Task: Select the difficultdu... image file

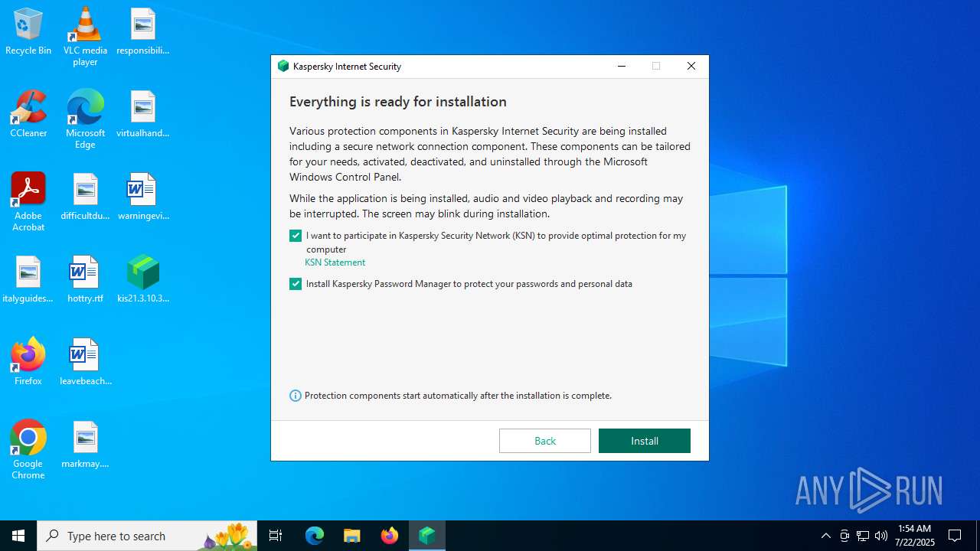Action: pyautogui.click(x=85, y=197)
